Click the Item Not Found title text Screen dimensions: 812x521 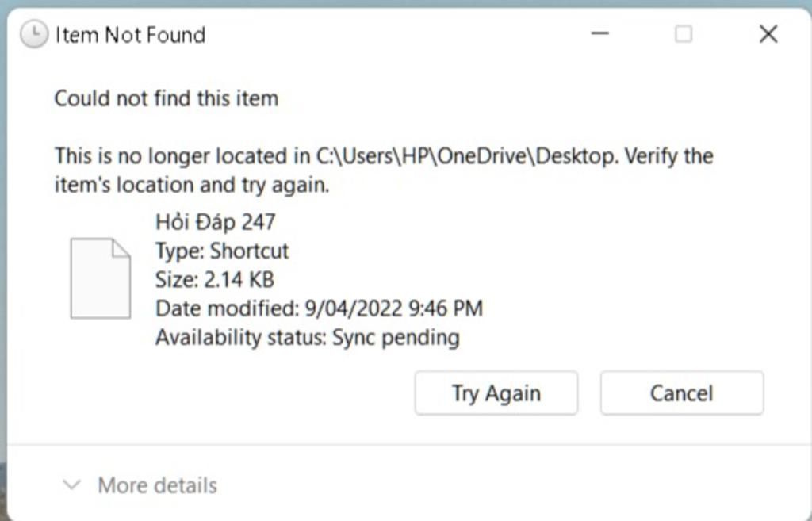coord(130,35)
